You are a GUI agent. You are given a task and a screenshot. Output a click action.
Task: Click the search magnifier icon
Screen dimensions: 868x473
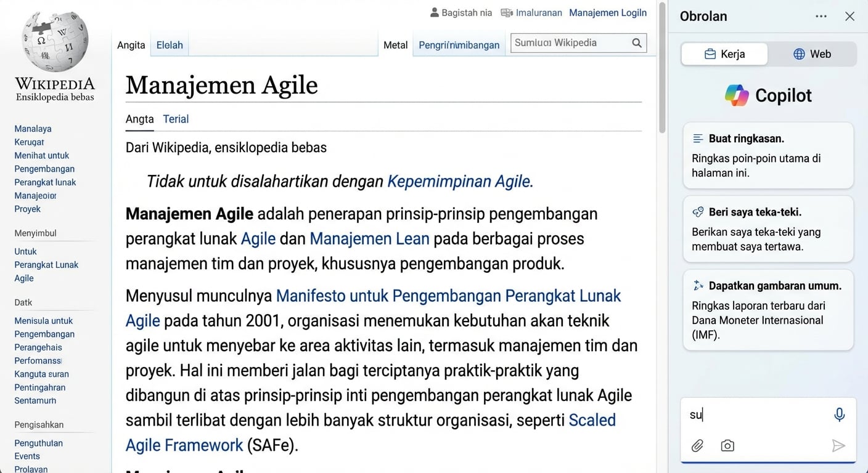(x=637, y=43)
